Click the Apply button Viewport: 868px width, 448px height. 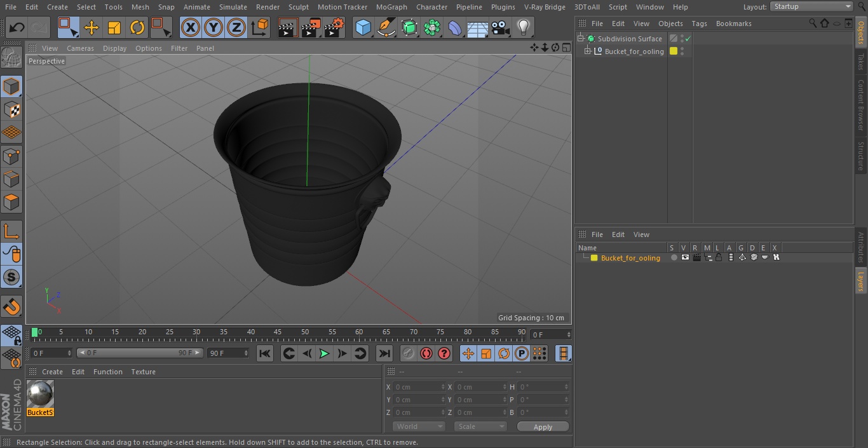[x=543, y=427]
